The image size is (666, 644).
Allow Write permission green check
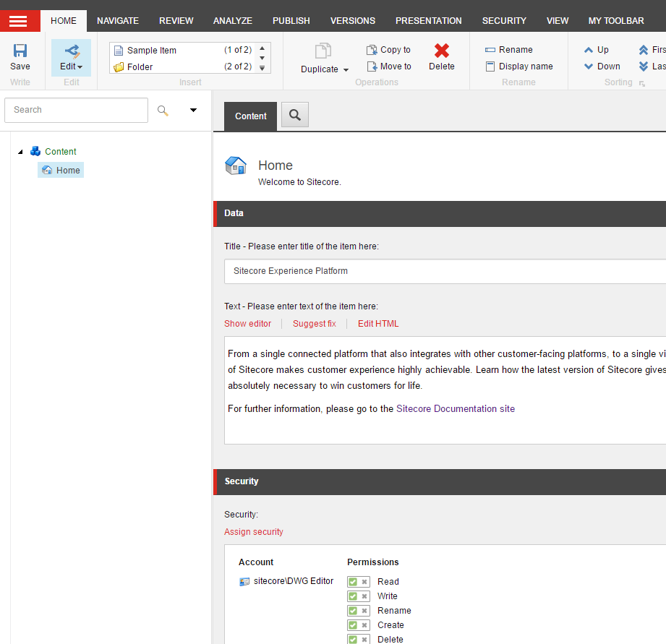[353, 596]
